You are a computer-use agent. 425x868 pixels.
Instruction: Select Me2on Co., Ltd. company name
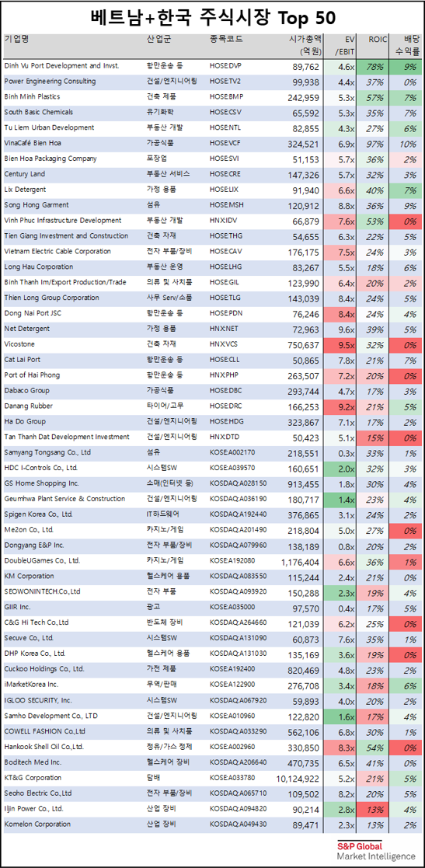(29, 530)
